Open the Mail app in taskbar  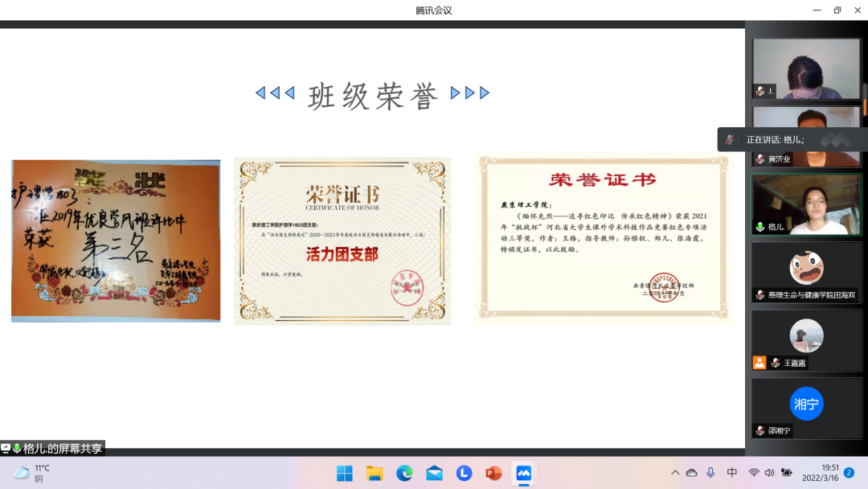tap(434, 473)
